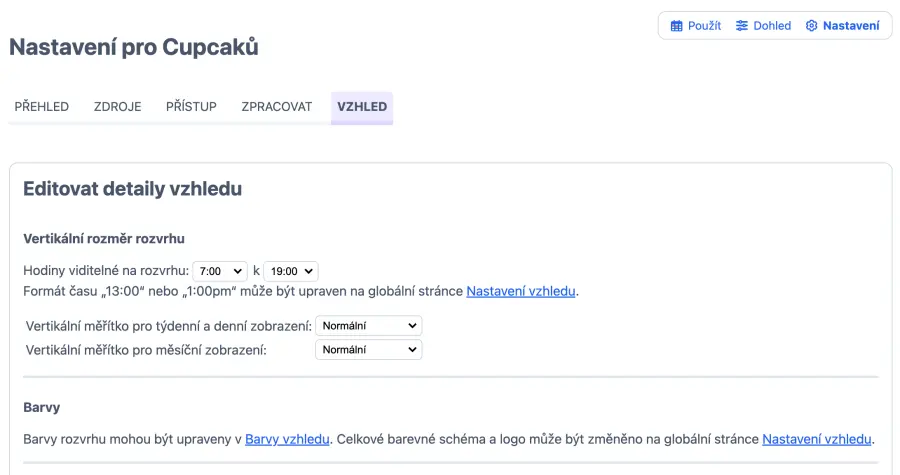
Task: Go to the Dohled text button
Action: pos(772,26)
